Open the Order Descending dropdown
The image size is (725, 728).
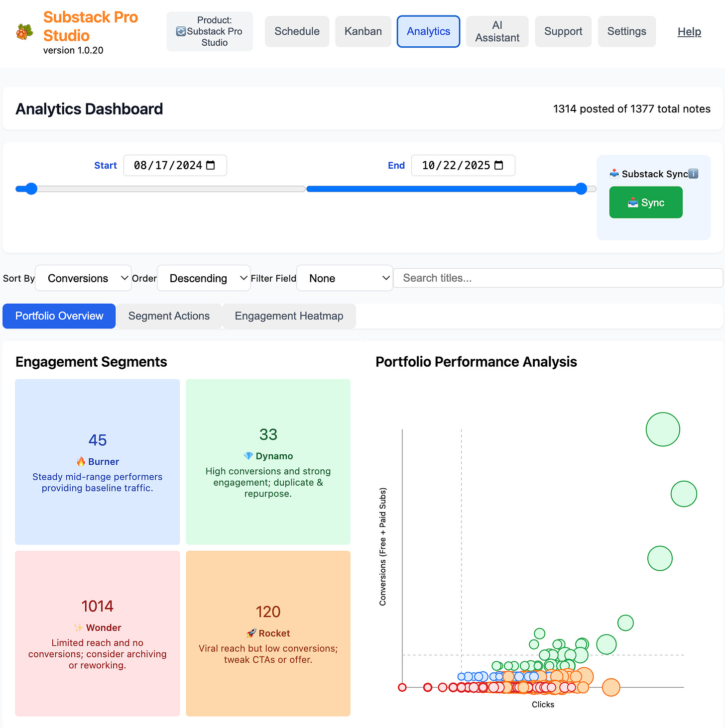204,278
